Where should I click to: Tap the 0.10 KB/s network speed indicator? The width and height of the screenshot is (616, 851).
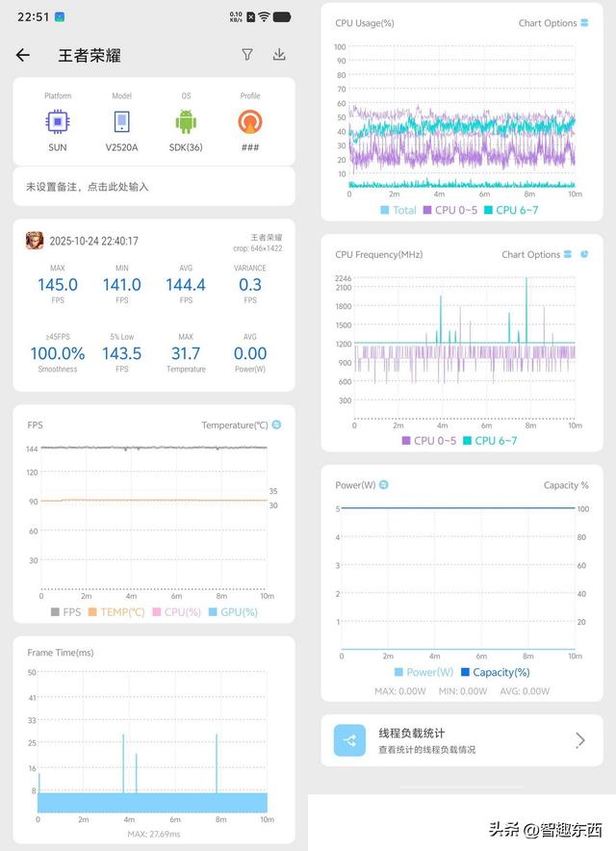[x=236, y=16]
